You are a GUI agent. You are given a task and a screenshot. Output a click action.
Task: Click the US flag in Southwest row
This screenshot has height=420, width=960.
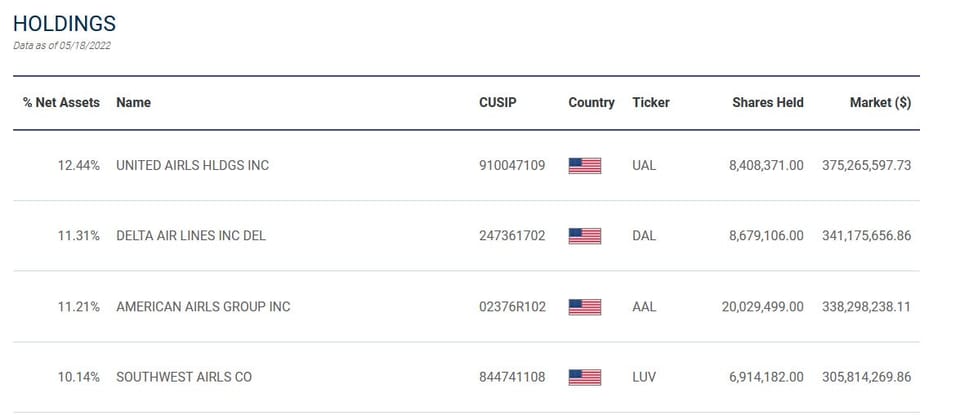585,377
